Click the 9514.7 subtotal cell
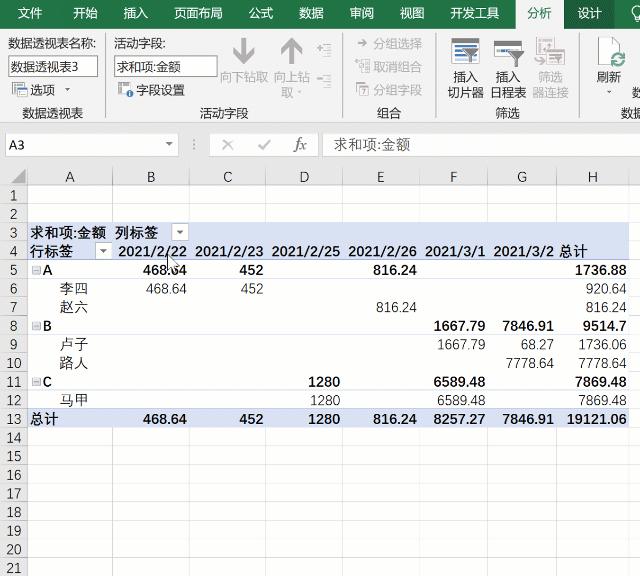 click(593, 326)
